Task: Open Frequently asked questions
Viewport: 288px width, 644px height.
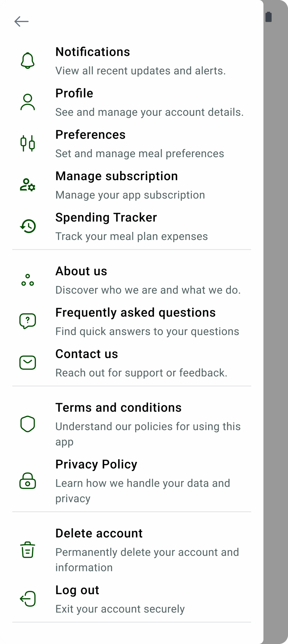Action: (x=135, y=313)
